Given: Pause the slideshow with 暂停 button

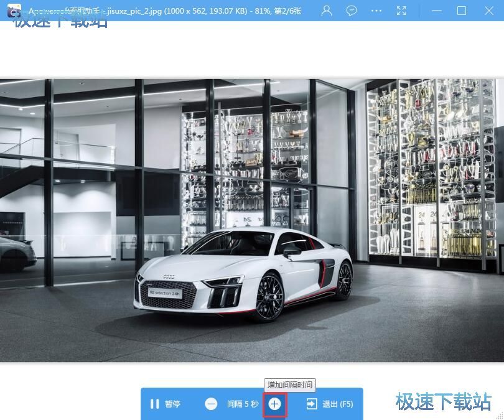Looking at the screenshot, I should pos(166,404).
